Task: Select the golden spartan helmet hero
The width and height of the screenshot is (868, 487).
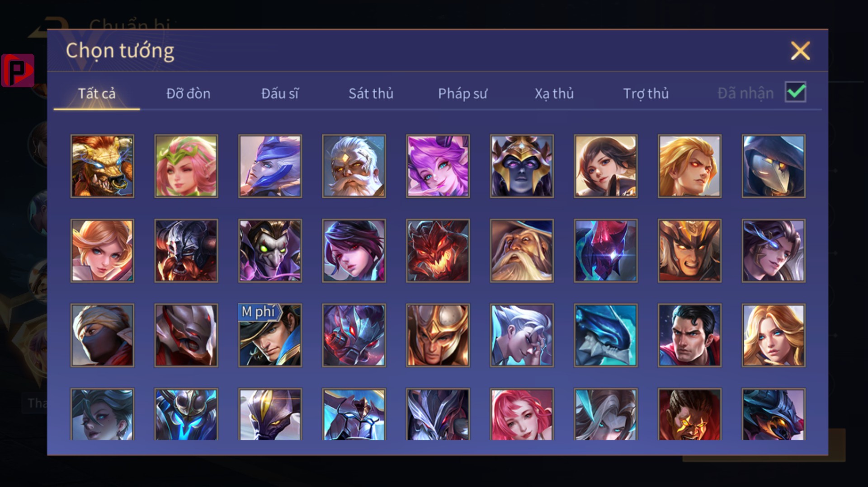Action: tap(438, 335)
